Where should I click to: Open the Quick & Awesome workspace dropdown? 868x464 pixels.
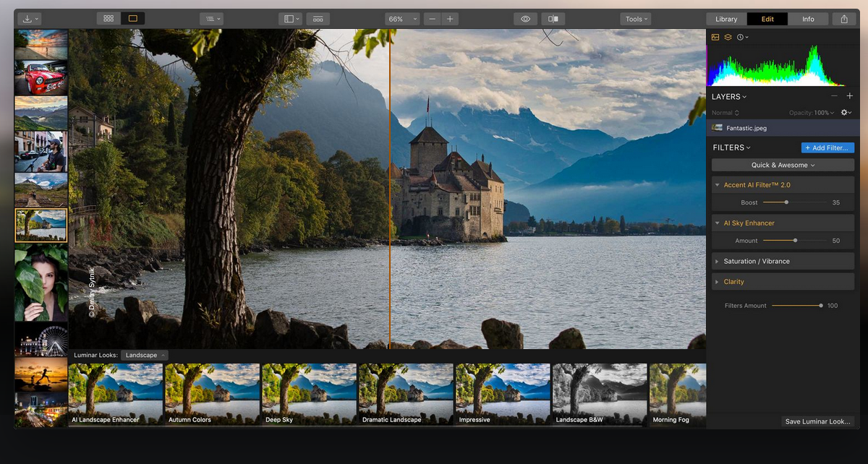783,166
